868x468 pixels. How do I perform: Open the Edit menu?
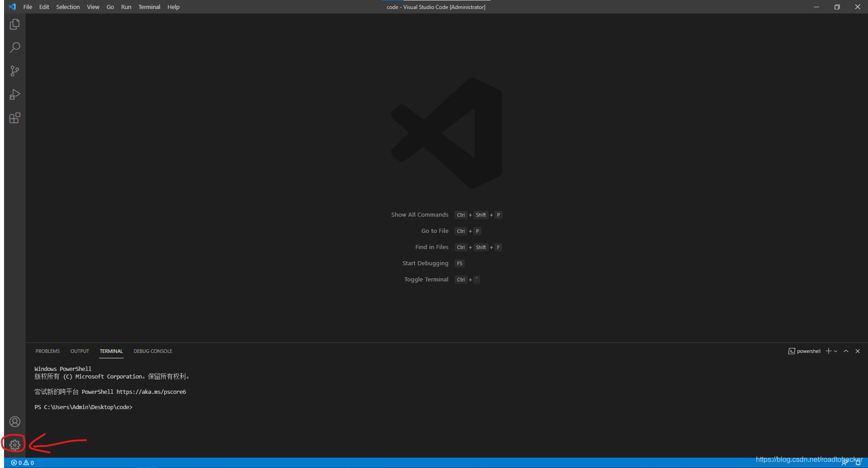tap(44, 7)
